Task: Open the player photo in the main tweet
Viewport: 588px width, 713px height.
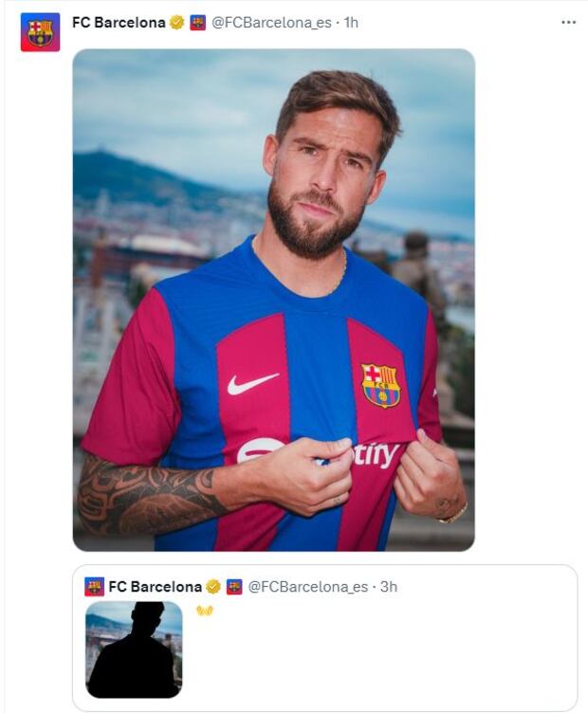Action: pyautogui.click(x=273, y=299)
